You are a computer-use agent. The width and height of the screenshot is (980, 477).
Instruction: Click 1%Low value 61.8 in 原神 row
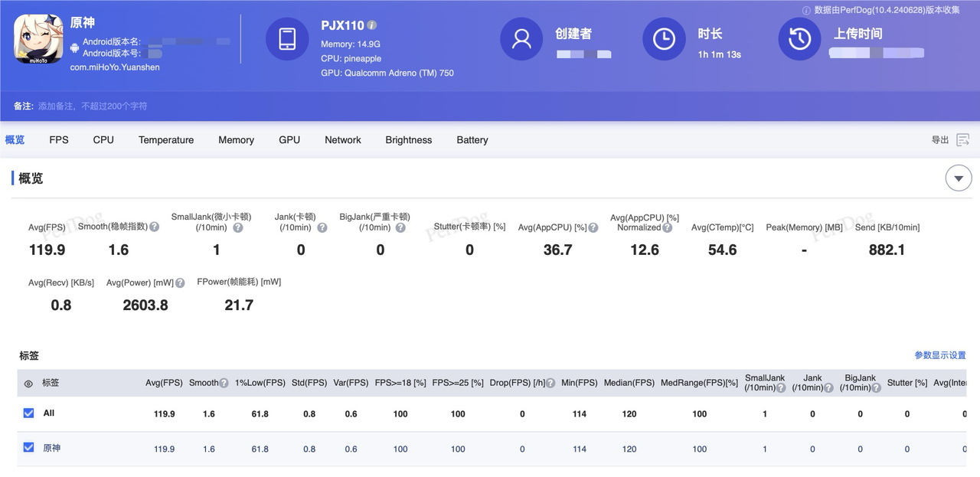click(260, 449)
